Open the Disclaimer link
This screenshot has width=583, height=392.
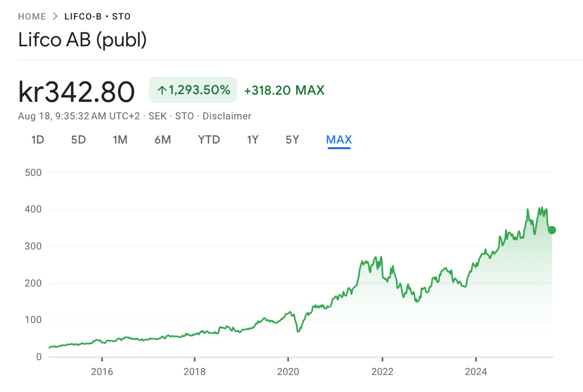click(227, 116)
